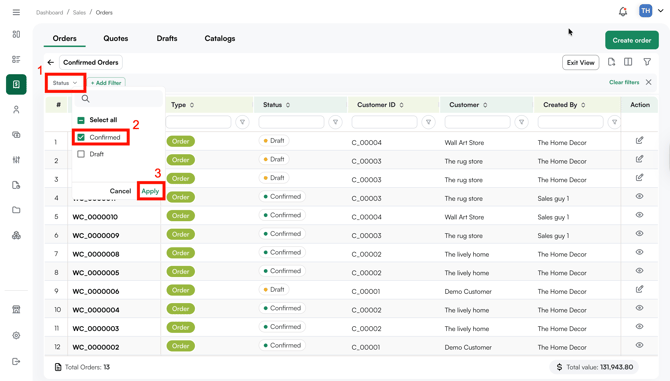670x381 pixels.
Task: View order WC_0000008 with eye icon
Action: [x=639, y=252]
